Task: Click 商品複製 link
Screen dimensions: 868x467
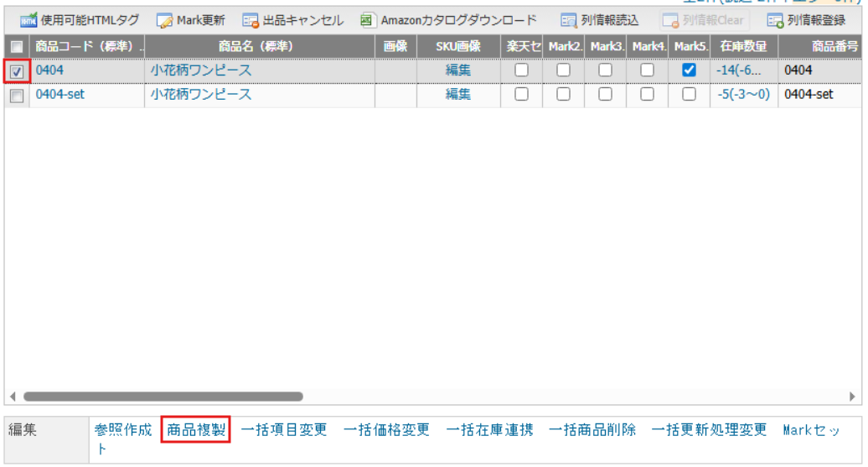Action: (x=196, y=430)
